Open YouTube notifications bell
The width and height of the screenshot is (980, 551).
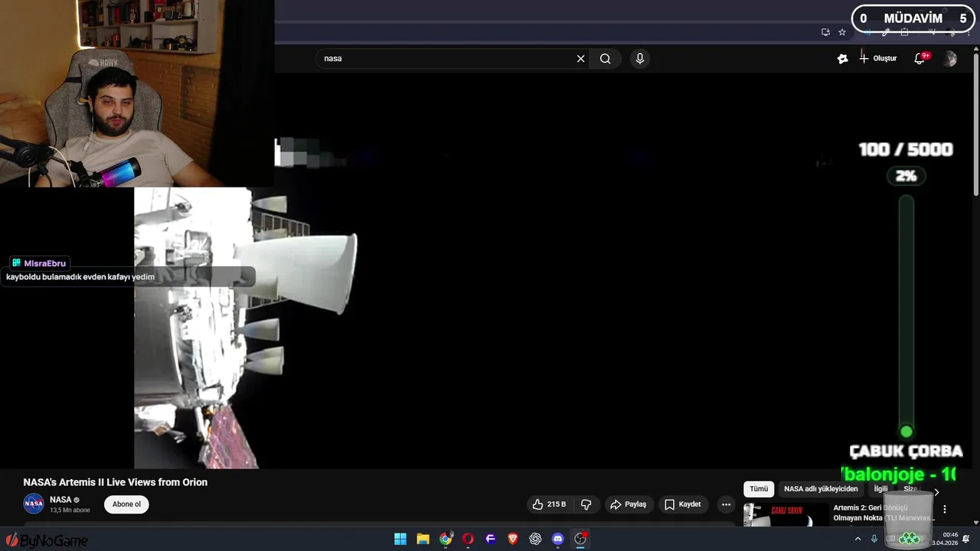pos(920,59)
